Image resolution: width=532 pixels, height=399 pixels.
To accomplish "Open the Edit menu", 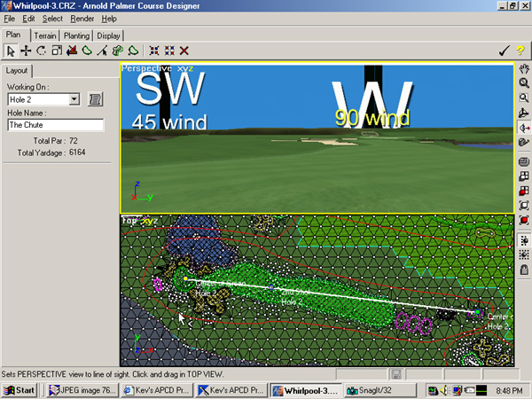I will (28, 19).
